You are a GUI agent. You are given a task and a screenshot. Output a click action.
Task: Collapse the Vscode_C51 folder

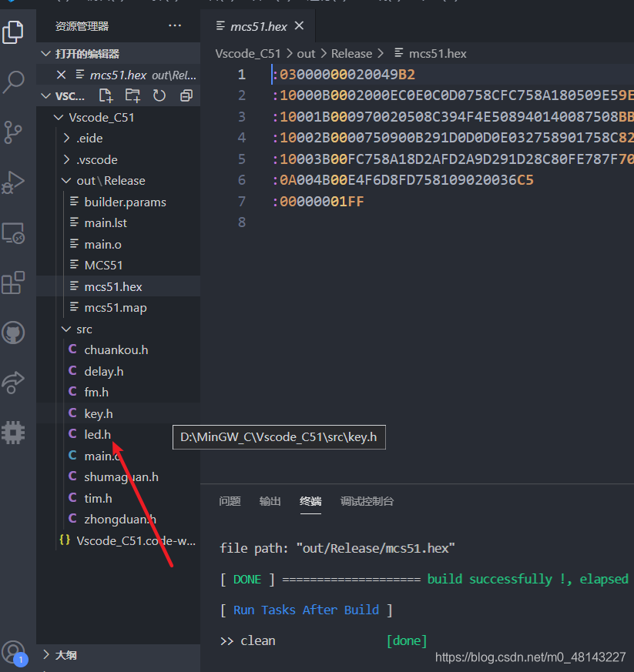tap(59, 117)
